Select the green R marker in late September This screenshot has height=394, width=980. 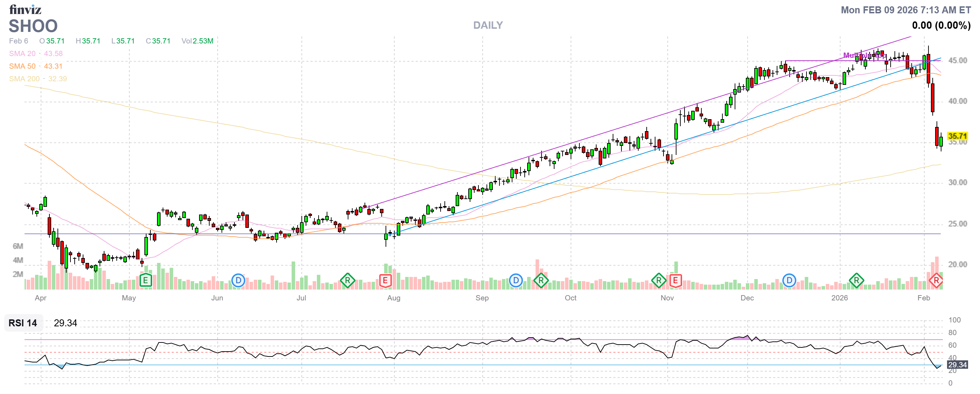tap(541, 281)
